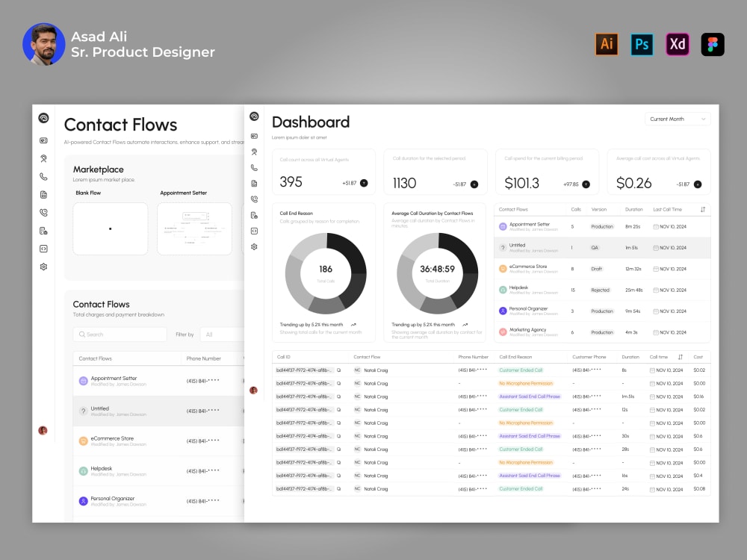The width and height of the screenshot is (747, 560).
Task: Open the Filter by All dropdown
Action: (x=223, y=335)
